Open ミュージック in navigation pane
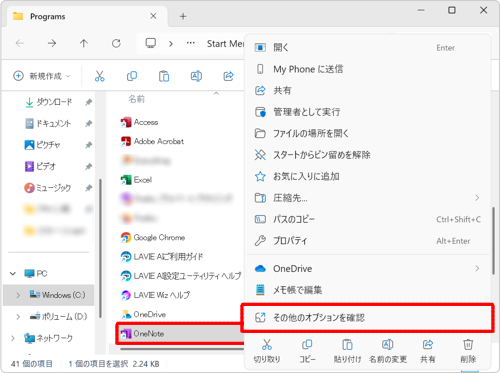The height and width of the screenshot is (373, 500). [x=49, y=188]
